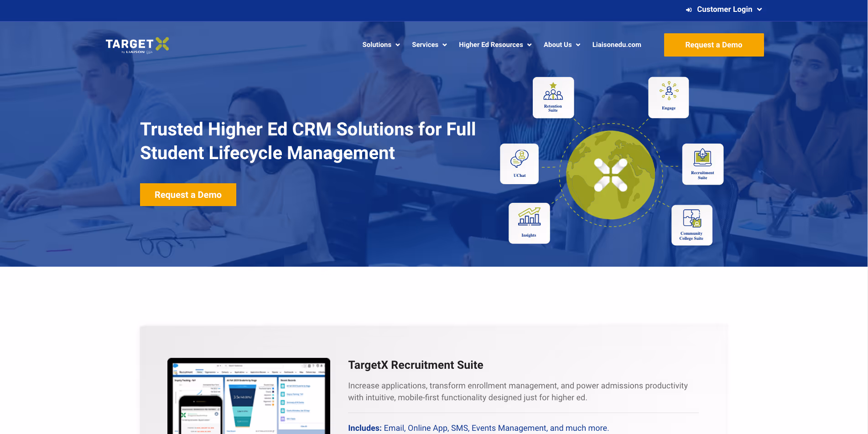Click the login arrow icon beside Customer Login
The width and height of the screenshot is (868, 434).
tap(689, 10)
